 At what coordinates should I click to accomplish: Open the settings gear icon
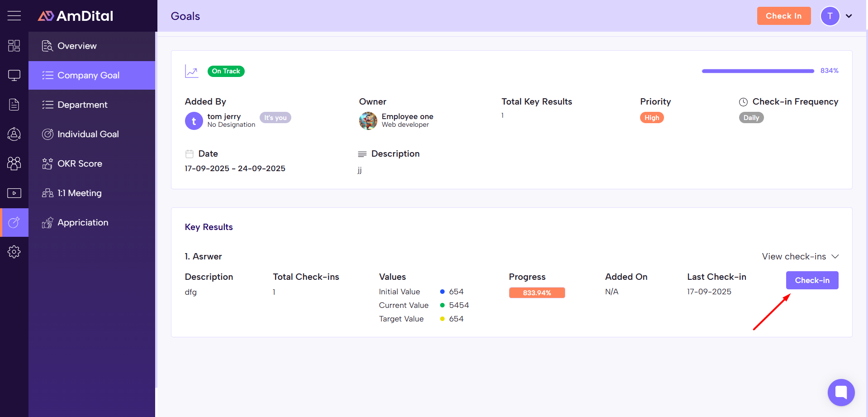14,252
